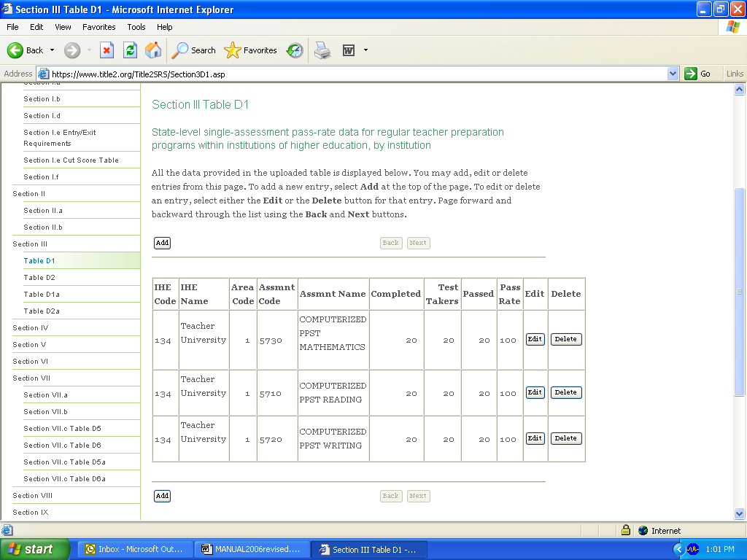This screenshot has width=747, height=560.
Task: Edit the COMPUTERIZED PPST READING entry
Action: pos(535,392)
